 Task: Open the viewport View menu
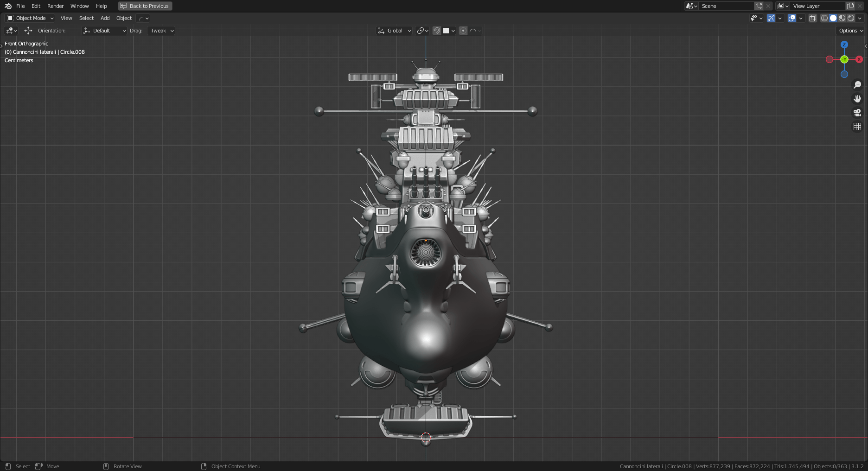(66, 18)
